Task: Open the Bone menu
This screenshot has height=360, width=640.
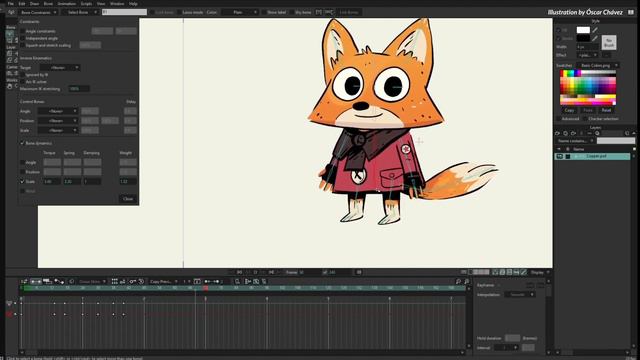Action: coord(48,4)
